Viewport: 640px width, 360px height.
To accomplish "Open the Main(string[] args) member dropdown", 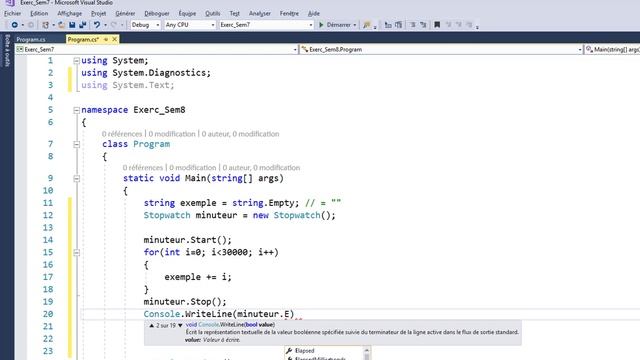I will click(612, 49).
